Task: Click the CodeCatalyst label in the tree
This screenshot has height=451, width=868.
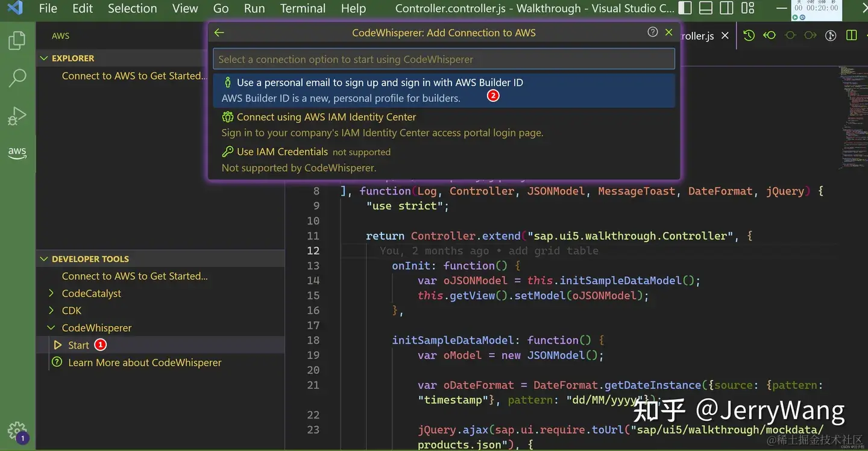Action: 92,293
